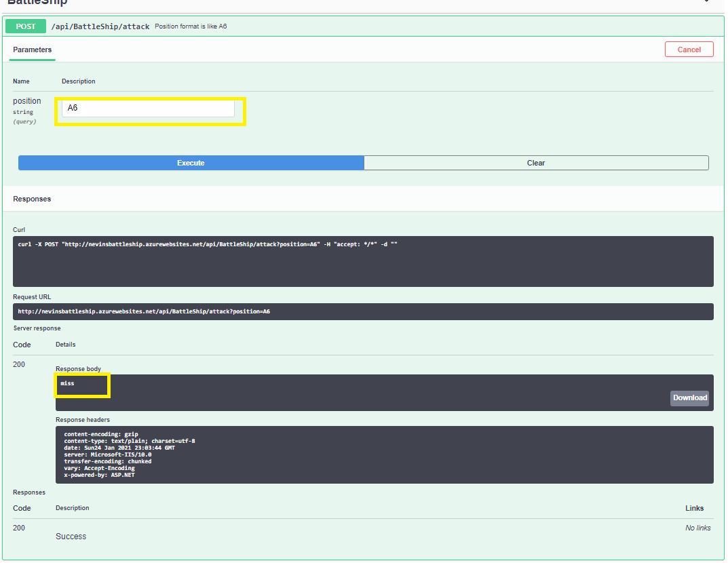Switch to the Parameters tab
The height and width of the screenshot is (563, 728).
[32, 50]
